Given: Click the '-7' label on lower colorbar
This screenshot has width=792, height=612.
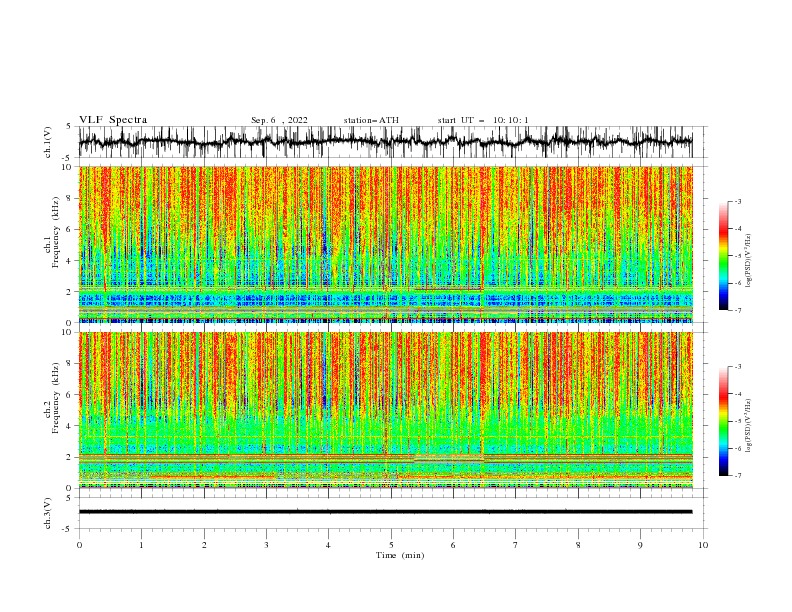Looking at the screenshot, I should pyautogui.click(x=737, y=475).
